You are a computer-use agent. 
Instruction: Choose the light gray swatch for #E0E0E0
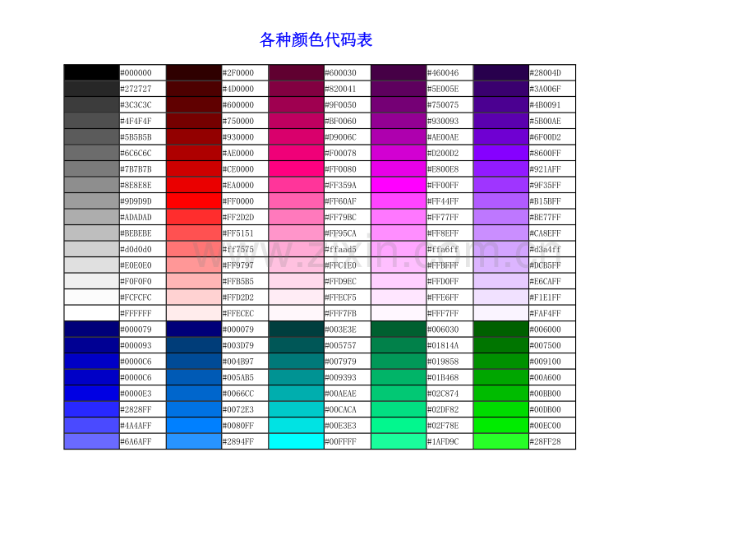coord(91,265)
